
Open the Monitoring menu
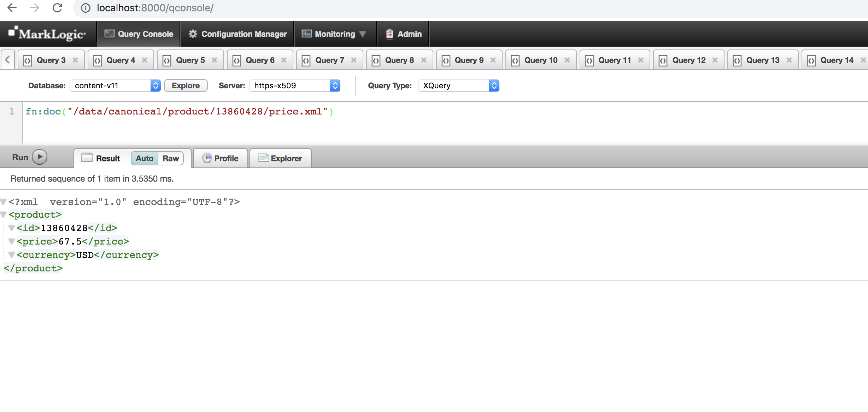[x=334, y=34]
